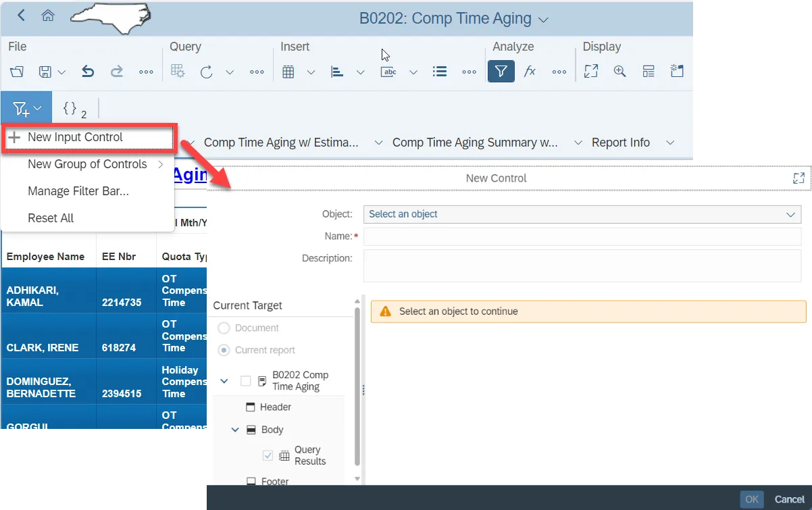Select the Document radio button
Image resolution: width=812 pixels, height=510 pixels.
[x=224, y=328]
